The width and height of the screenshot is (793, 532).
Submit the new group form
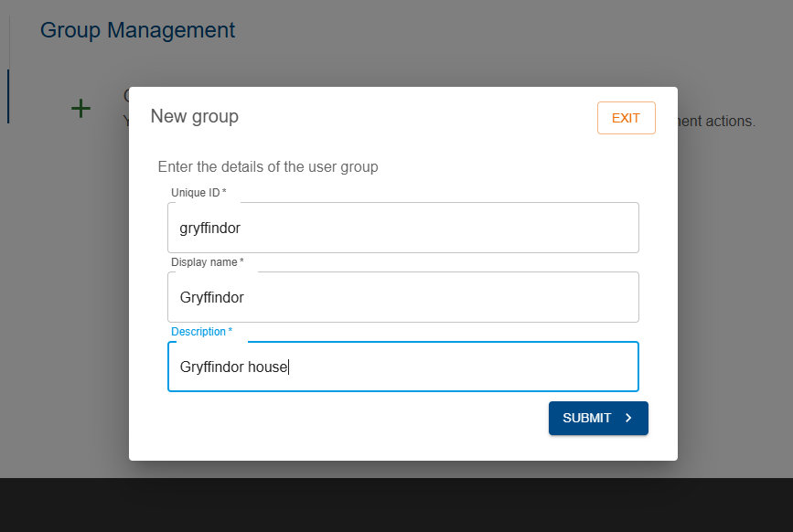click(x=598, y=418)
